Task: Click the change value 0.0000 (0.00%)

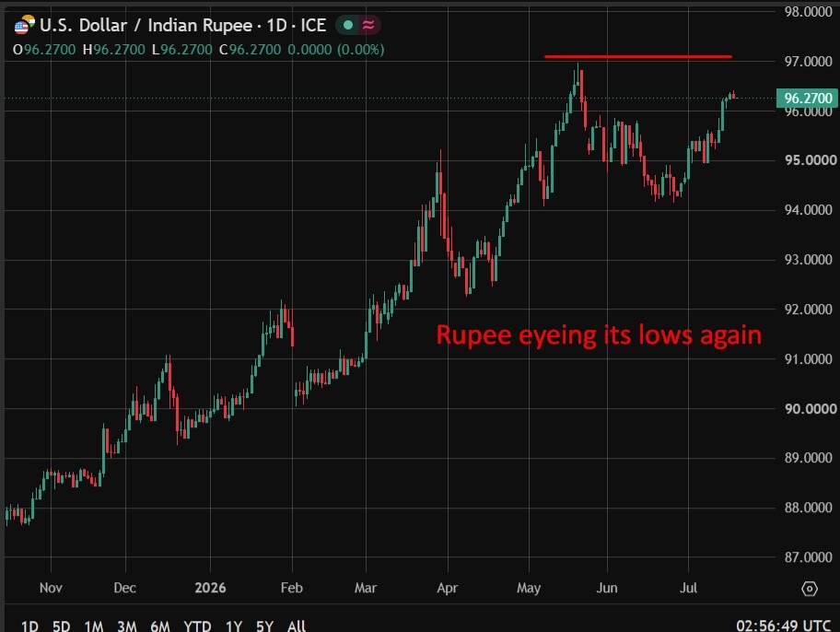Action: pyautogui.click(x=336, y=50)
